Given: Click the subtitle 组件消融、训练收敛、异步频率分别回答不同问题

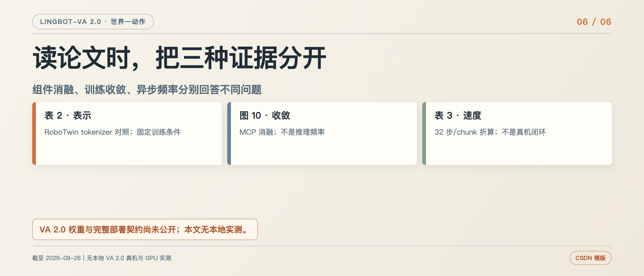Looking at the screenshot, I should [x=147, y=90].
